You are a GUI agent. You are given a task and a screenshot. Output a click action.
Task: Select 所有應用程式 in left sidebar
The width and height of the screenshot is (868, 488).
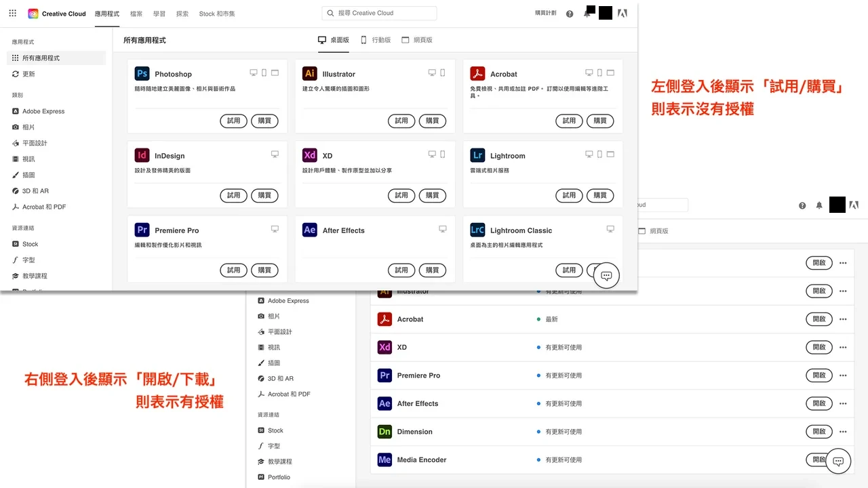pyautogui.click(x=56, y=58)
